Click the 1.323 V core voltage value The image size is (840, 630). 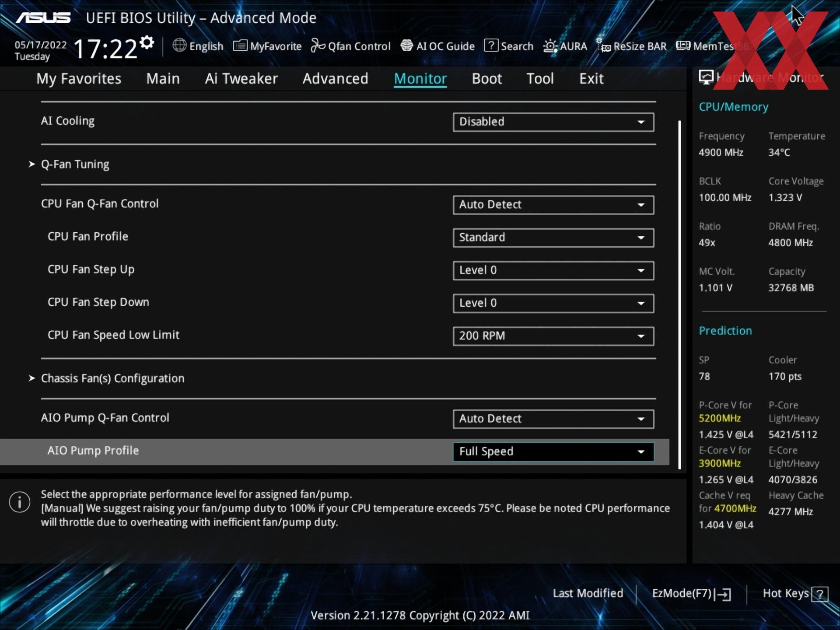(x=785, y=197)
